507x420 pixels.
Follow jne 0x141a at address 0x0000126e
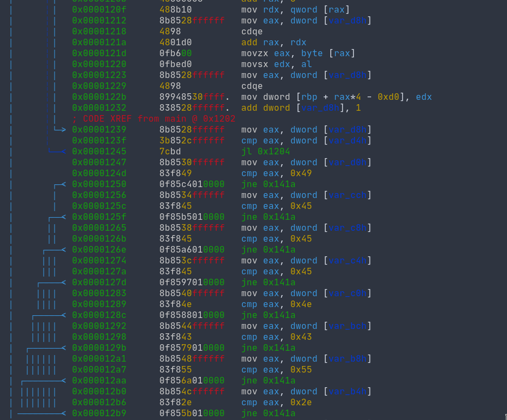pyautogui.click(x=268, y=250)
